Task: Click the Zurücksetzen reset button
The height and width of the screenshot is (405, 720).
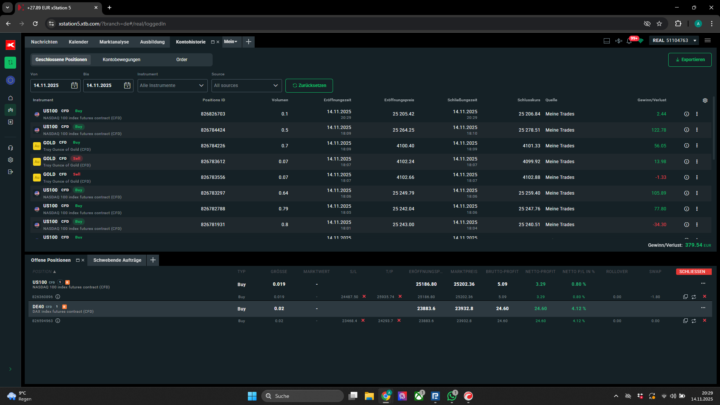Action: coord(309,85)
